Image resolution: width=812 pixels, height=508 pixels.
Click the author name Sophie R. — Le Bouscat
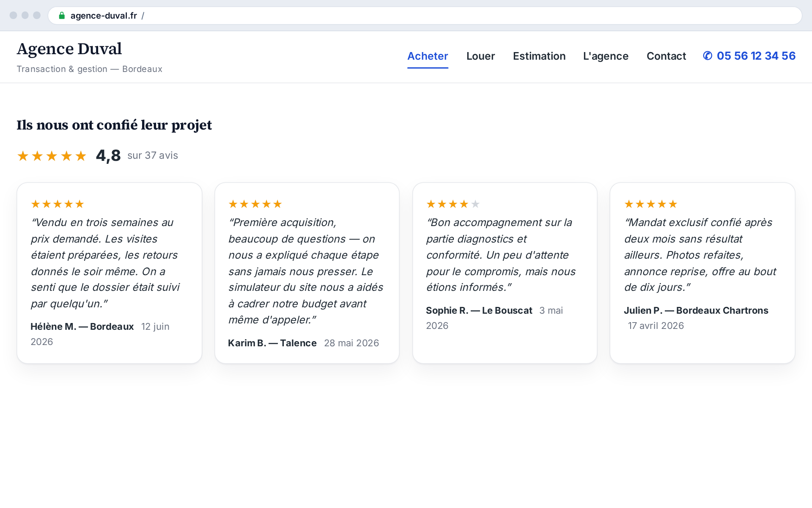[x=479, y=310]
